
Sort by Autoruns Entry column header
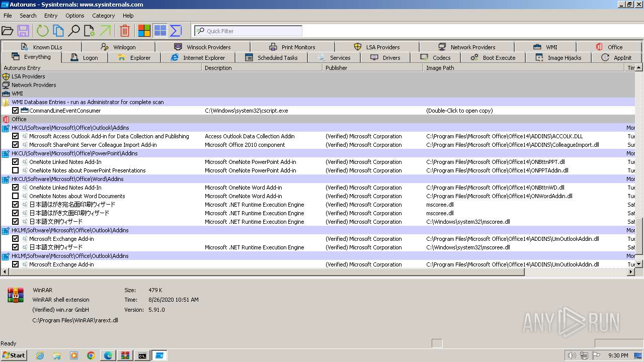coord(102,68)
